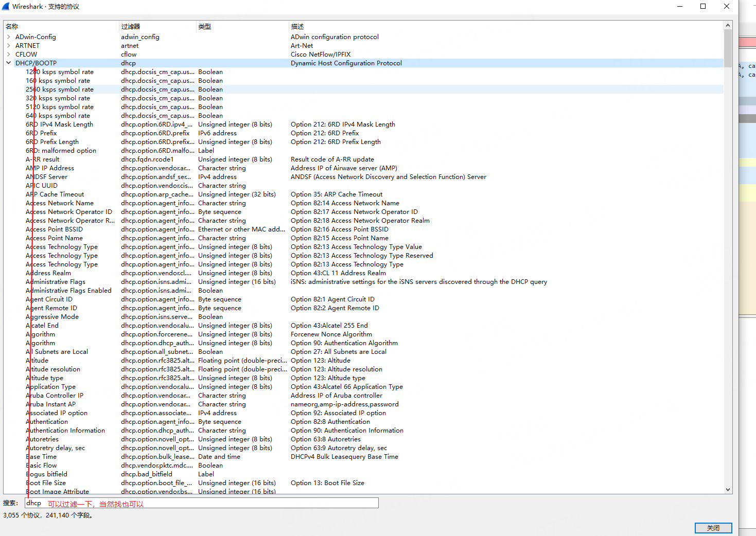
Task: Click the scrollbar up arrow
Action: click(x=728, y=25)
